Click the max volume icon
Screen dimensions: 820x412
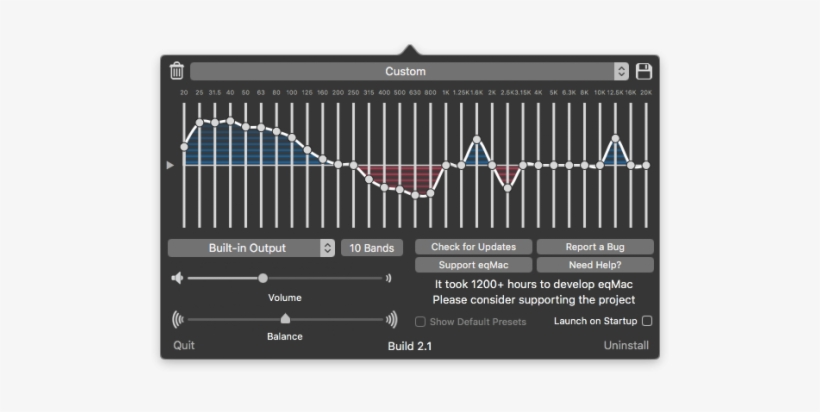(x=388, y=278)
